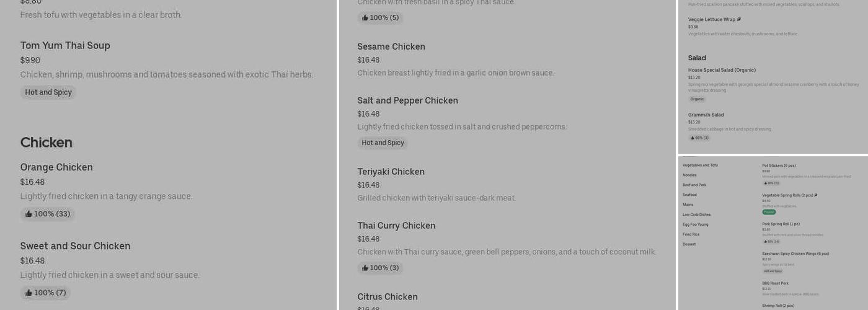Jump to the Fried Rice category
Viewport: 868px width, 310px height.
coord(691,234)
